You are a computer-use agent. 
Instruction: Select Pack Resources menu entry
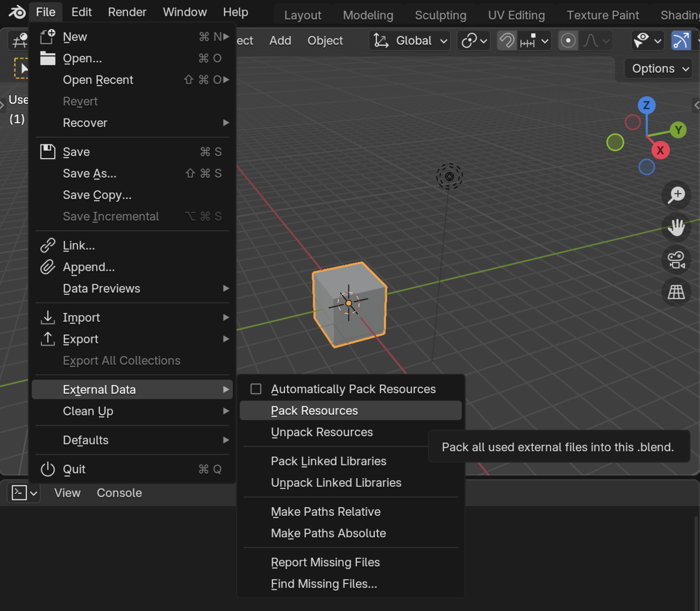point(314,411)
